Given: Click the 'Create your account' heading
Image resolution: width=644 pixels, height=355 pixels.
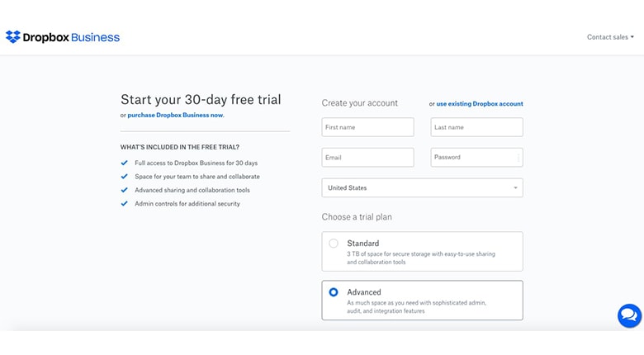Looking at the screenshot, I should [360, 103].
